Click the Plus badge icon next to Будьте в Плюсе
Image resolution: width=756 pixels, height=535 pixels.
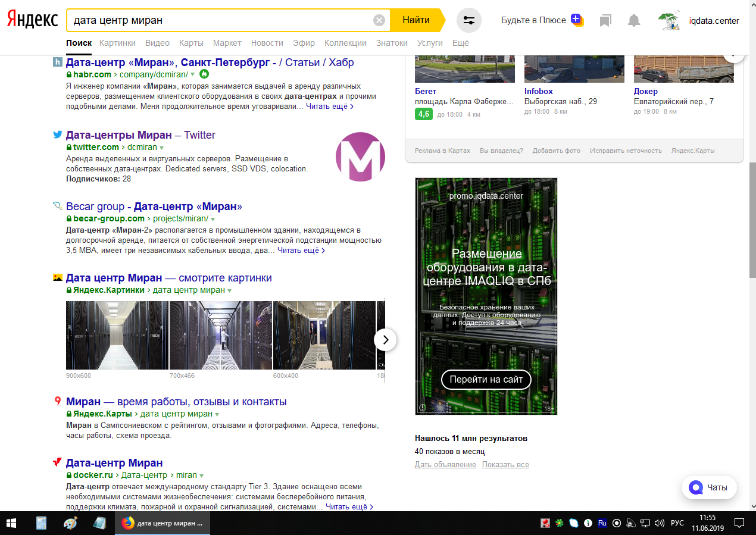coord(576,20)
